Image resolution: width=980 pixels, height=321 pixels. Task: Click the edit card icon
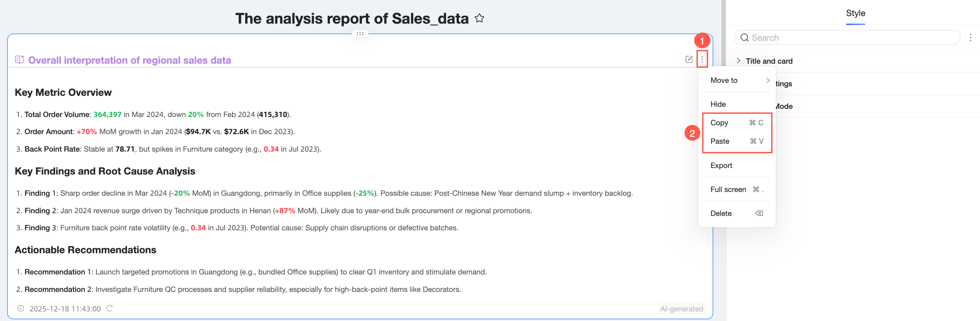pos(689,59)
